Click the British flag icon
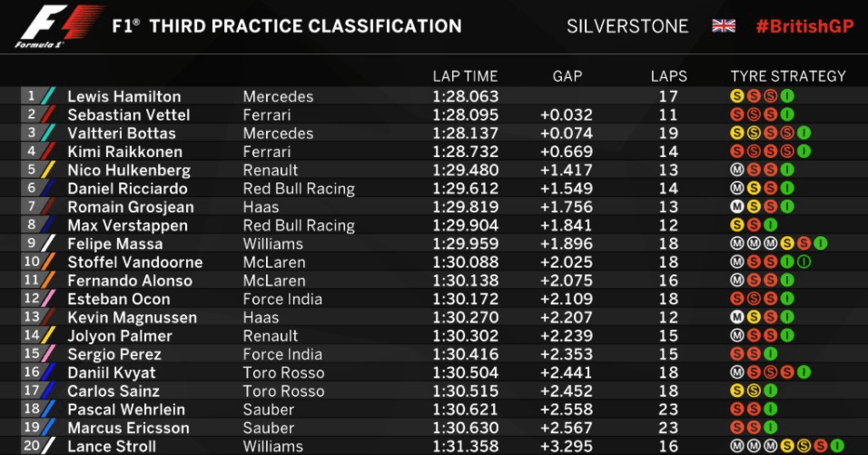868x455 pixels. coord(724,26)
